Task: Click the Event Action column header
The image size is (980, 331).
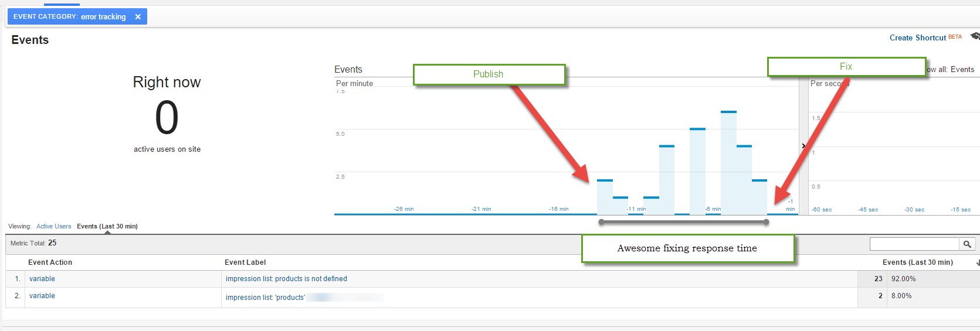Action: [50, 262]
